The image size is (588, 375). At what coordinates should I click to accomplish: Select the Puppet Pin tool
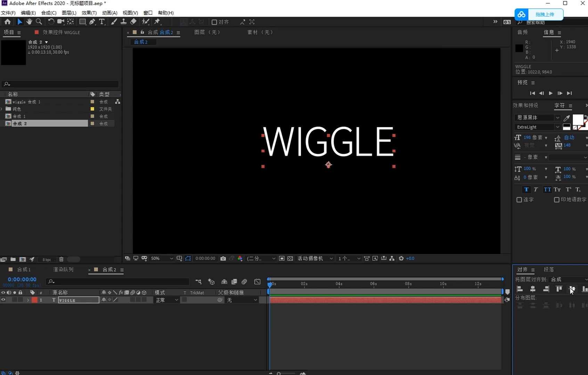157,22
